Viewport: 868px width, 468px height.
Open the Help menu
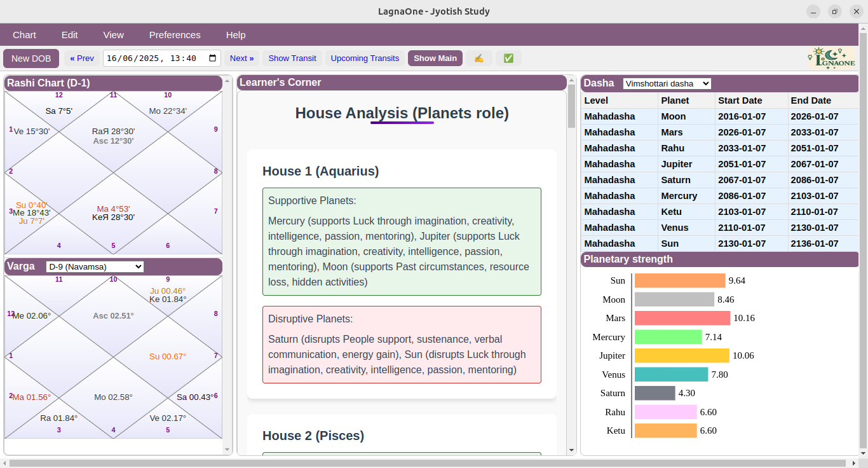[236, 35]
